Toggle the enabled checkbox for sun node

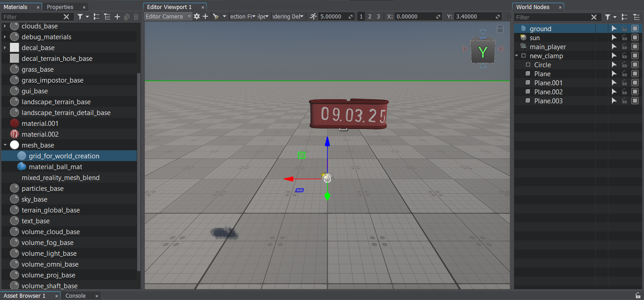tap(635, 37)
